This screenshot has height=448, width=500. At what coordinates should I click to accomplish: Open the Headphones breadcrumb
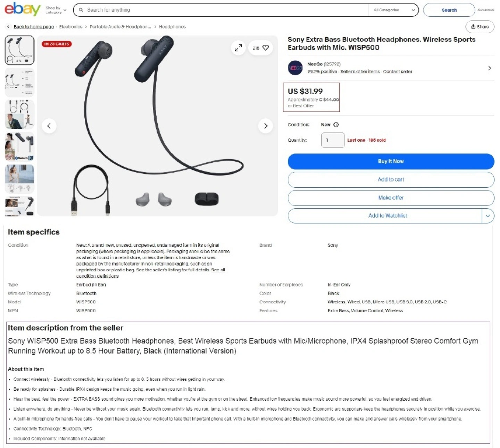point(172,27)
